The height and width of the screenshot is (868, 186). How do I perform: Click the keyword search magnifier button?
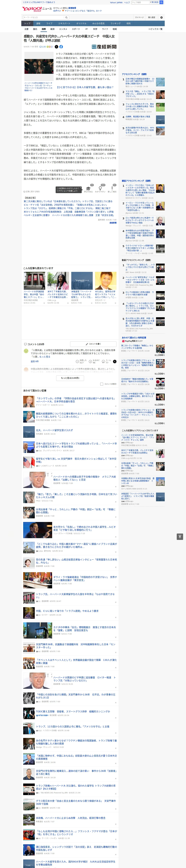66,17
